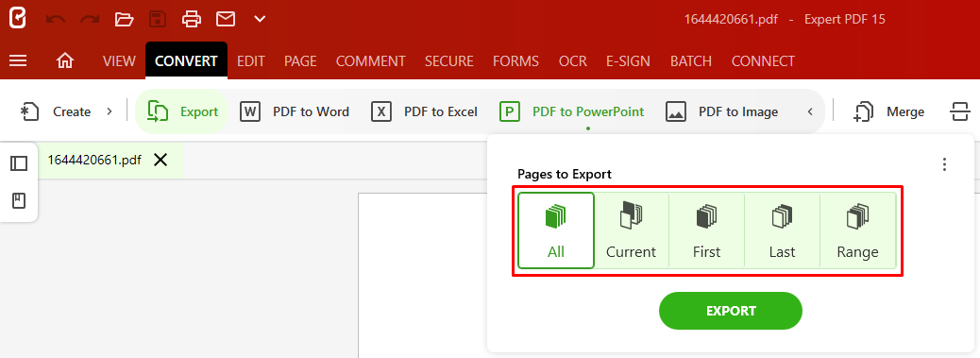Open the COMMENT tab
This screenshot has height=358, width=980.
[x=371, y=61]
